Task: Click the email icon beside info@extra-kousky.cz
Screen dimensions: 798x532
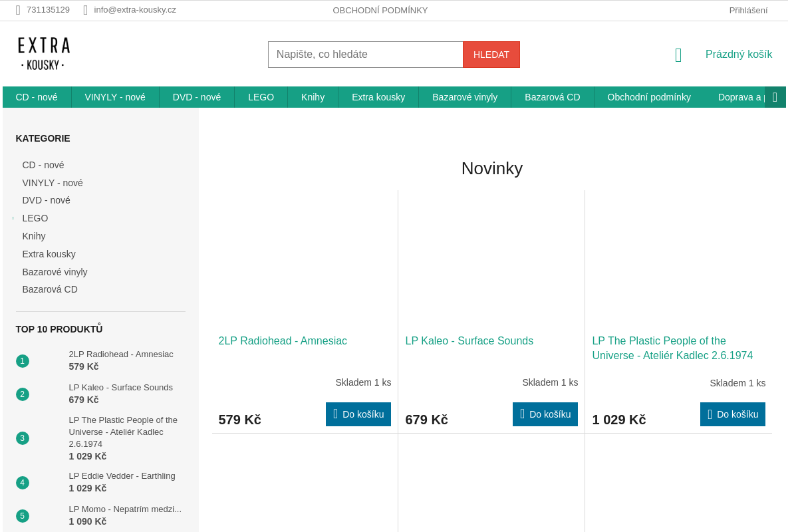Action: click(x=85, y=10)
